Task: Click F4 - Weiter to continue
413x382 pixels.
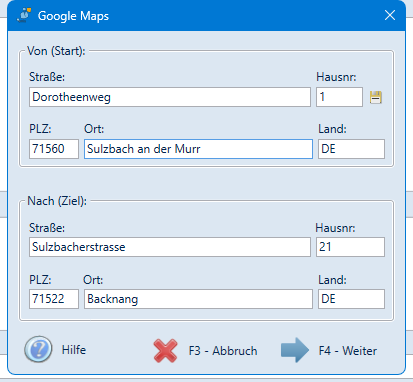Action: (x=348, y=351)
